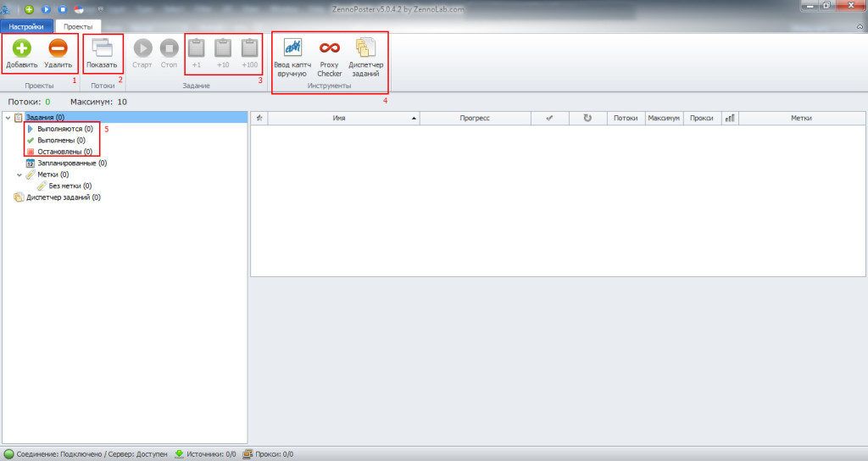This screenshot has width=868, height=461.
Task: Click the green Добавить project button
Action: pyautogui.click(x=19, y=53)
